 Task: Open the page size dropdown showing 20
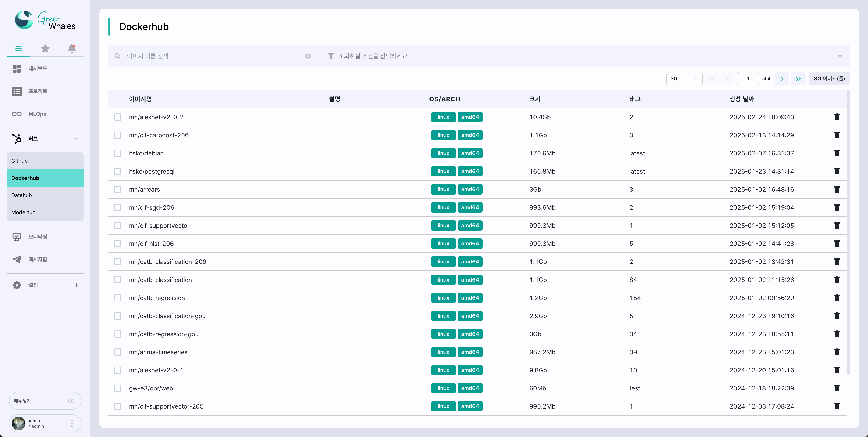click(684, 78)
